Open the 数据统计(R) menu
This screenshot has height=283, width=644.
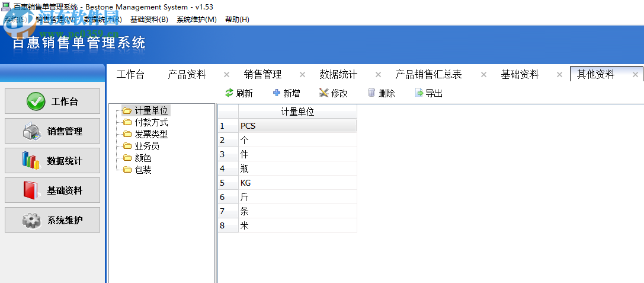pyautogui.click(x=103, y=20)
